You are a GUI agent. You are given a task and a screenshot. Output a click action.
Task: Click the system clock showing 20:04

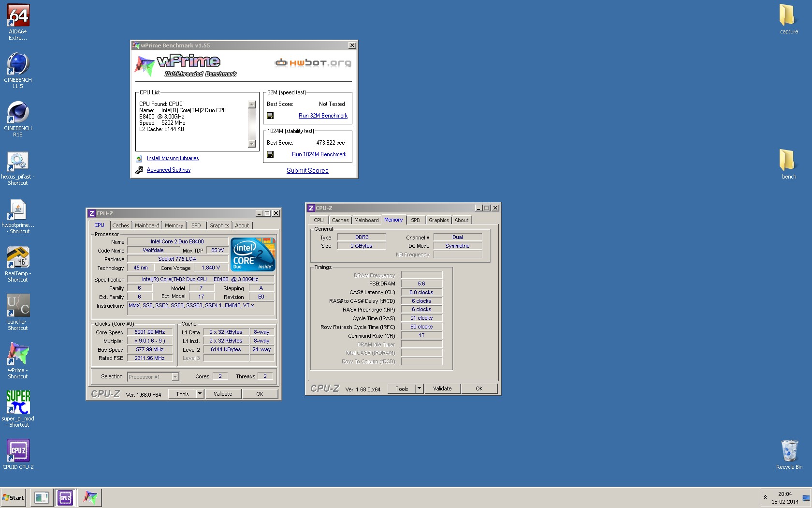click(785, 494)
